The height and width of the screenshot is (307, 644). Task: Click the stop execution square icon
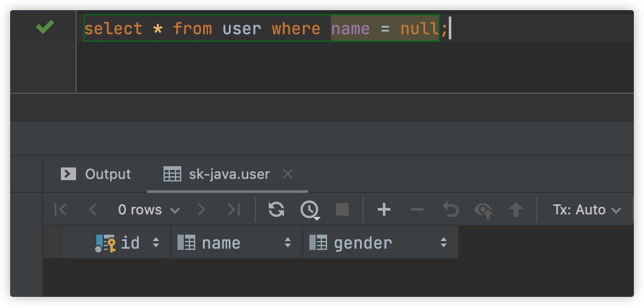342,209
